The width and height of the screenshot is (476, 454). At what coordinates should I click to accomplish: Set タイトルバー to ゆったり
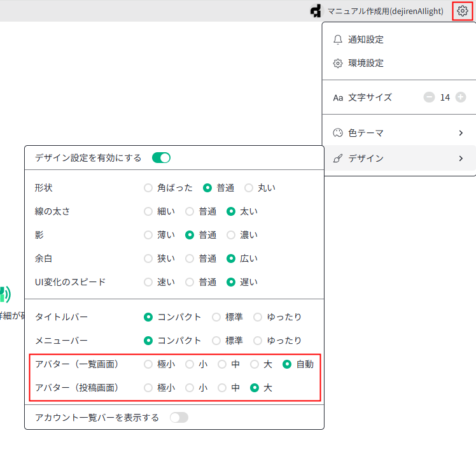coord(258,317)
